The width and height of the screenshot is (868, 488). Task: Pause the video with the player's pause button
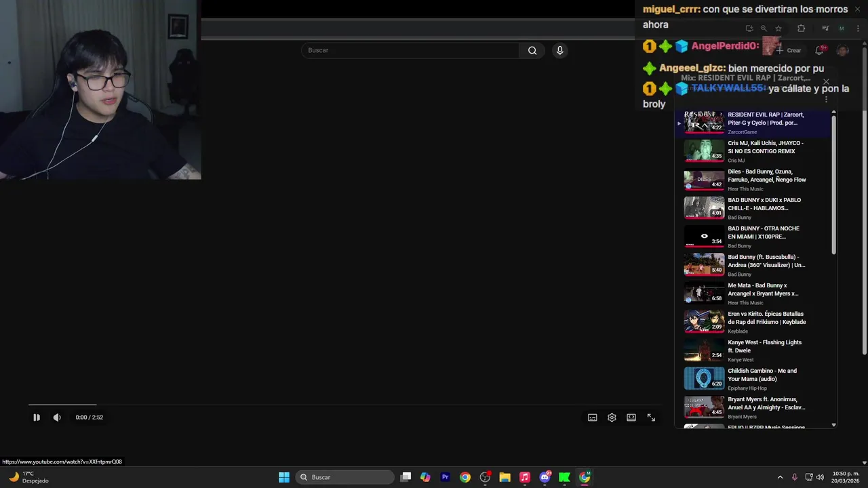pyautogui.click(x=37, y=418)
